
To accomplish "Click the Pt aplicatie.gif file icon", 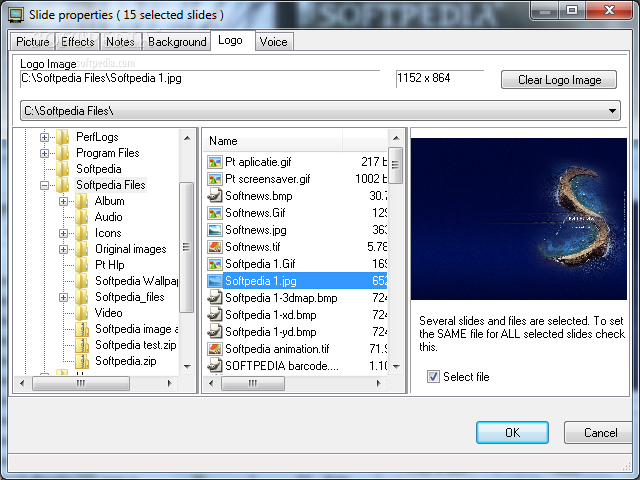I will click(x=215, y=162).
